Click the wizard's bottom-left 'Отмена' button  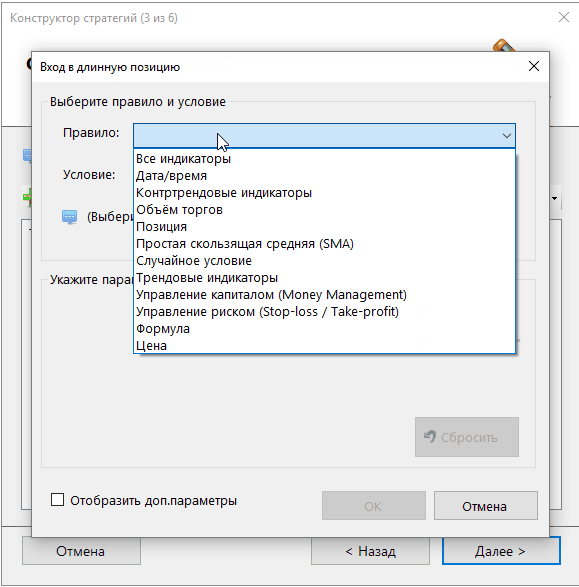[x=81, y=551]
